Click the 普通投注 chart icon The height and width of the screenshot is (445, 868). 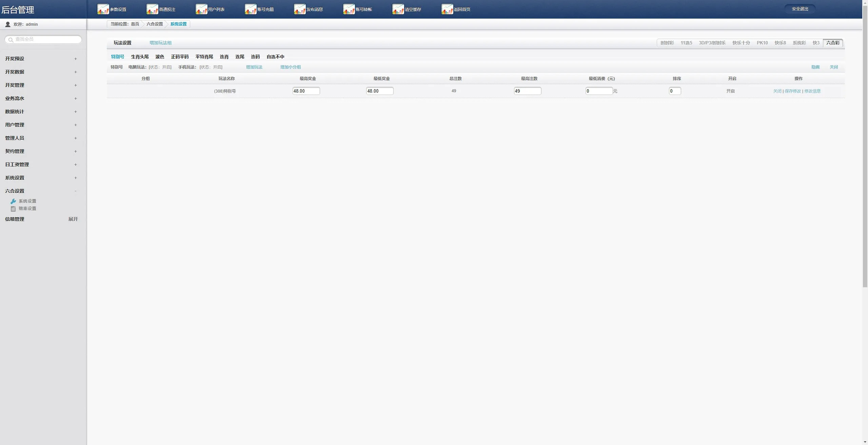pos(152,9)
